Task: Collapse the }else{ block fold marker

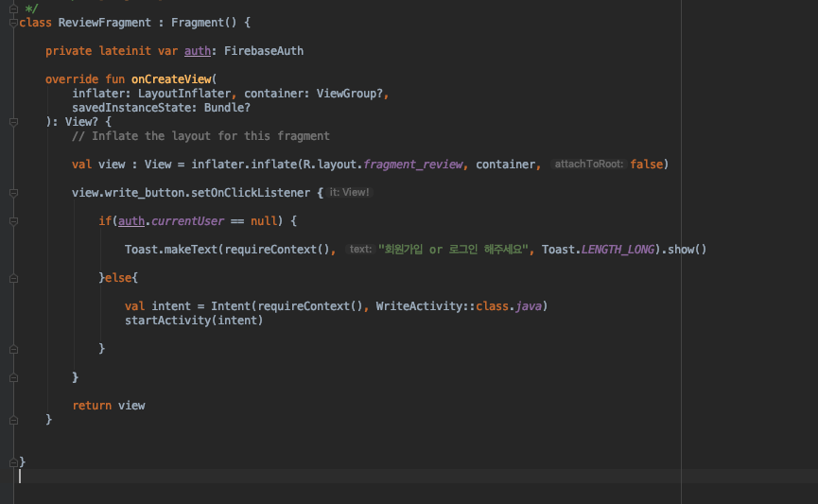Action: 13,278
